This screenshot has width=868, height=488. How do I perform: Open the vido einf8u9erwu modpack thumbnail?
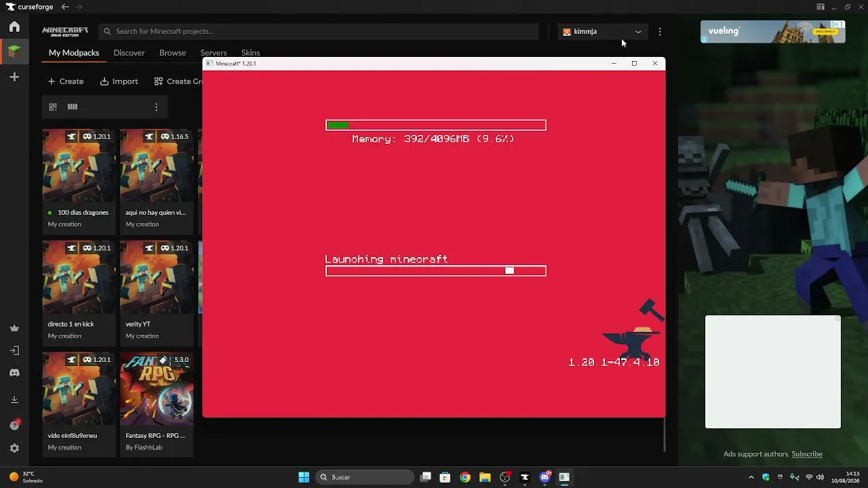(79, 389)
